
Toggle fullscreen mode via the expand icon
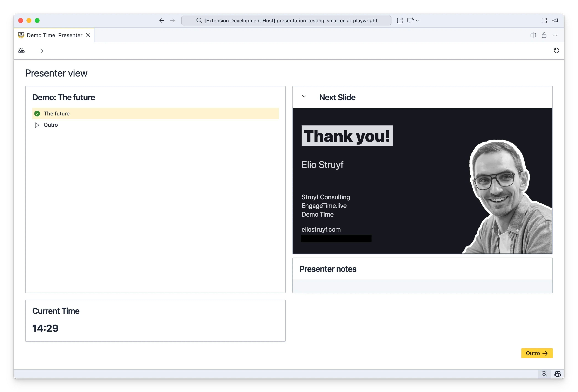tap(544, 20)
